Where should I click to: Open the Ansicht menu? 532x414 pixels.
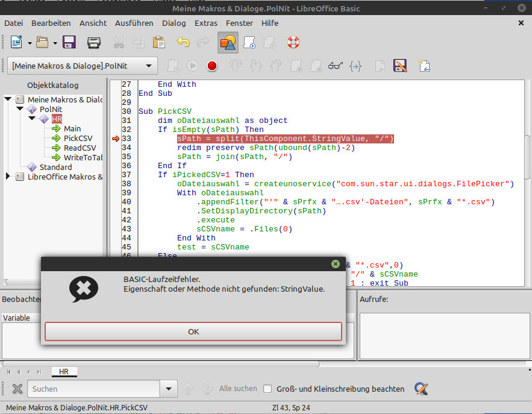93,23
